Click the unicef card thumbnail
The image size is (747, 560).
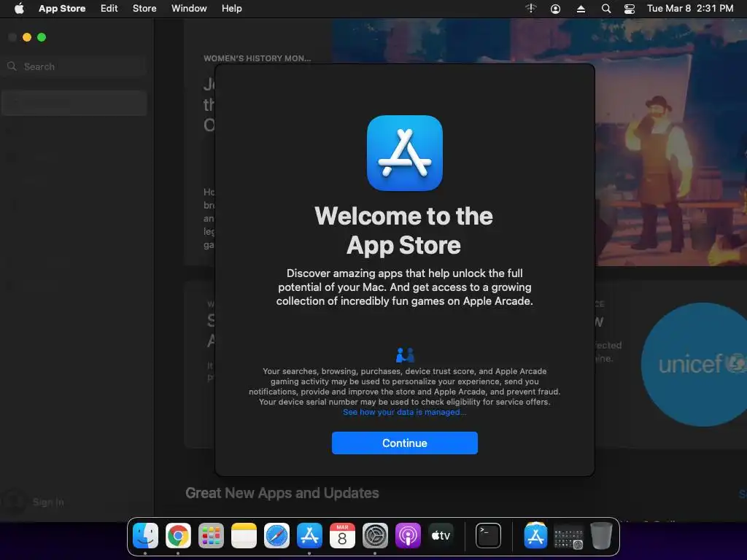point(694,365)
